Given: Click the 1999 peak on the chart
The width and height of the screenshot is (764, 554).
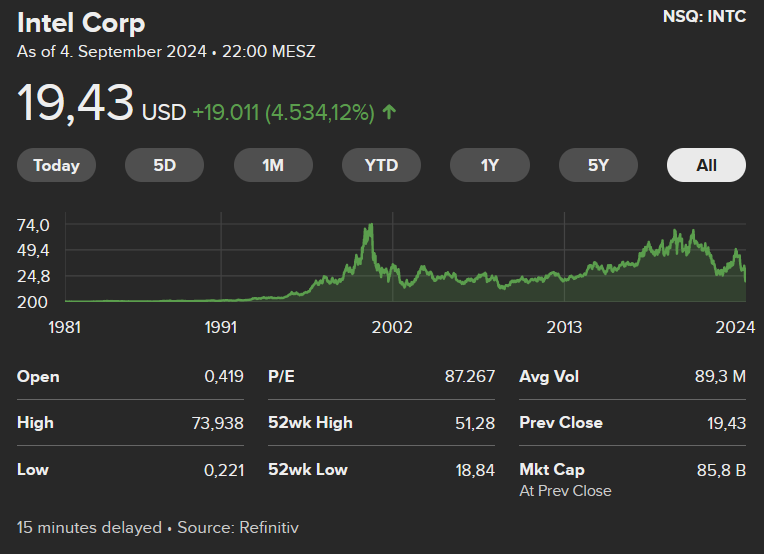Looking at the screenshot, I should point(371,225).
